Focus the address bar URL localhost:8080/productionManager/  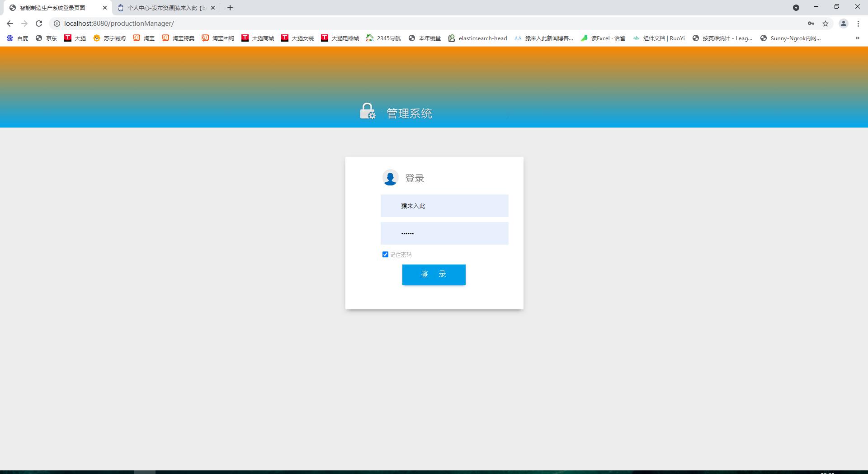119,24
